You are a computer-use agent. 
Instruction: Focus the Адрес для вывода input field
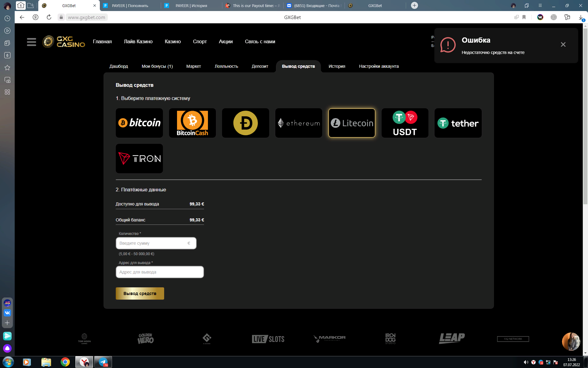point(160,272)
